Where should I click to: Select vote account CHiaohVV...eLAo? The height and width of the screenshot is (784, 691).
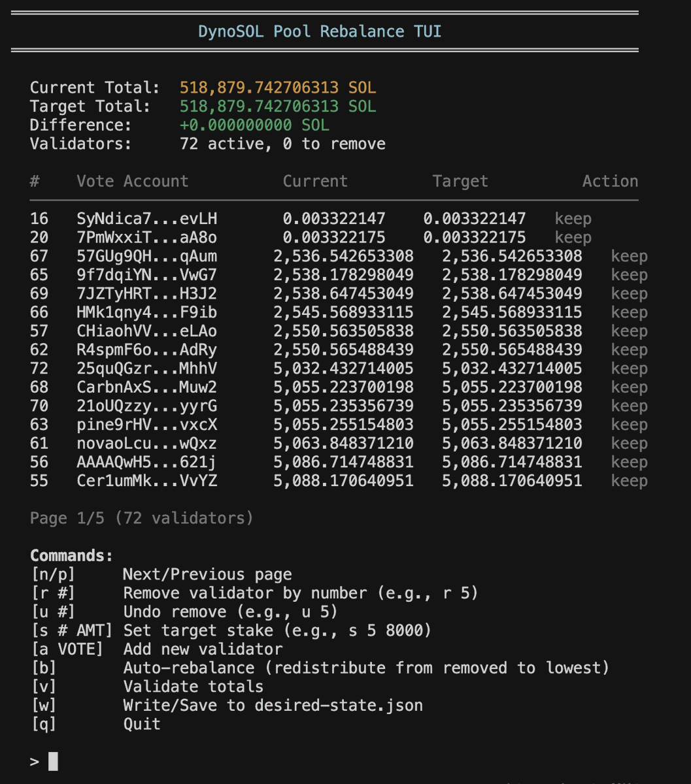coord(146,331)
